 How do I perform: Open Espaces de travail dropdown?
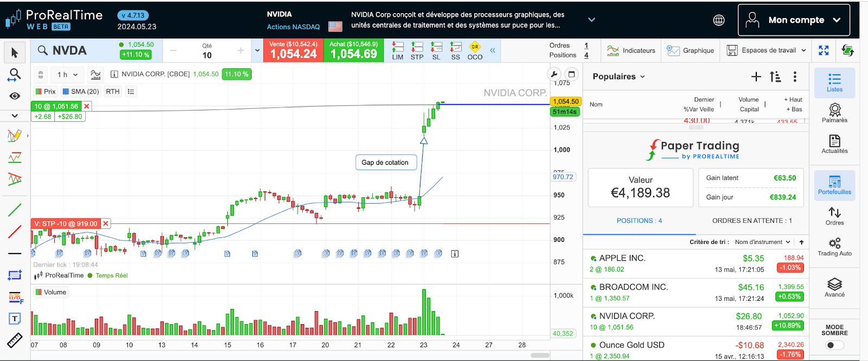[766, 50]
